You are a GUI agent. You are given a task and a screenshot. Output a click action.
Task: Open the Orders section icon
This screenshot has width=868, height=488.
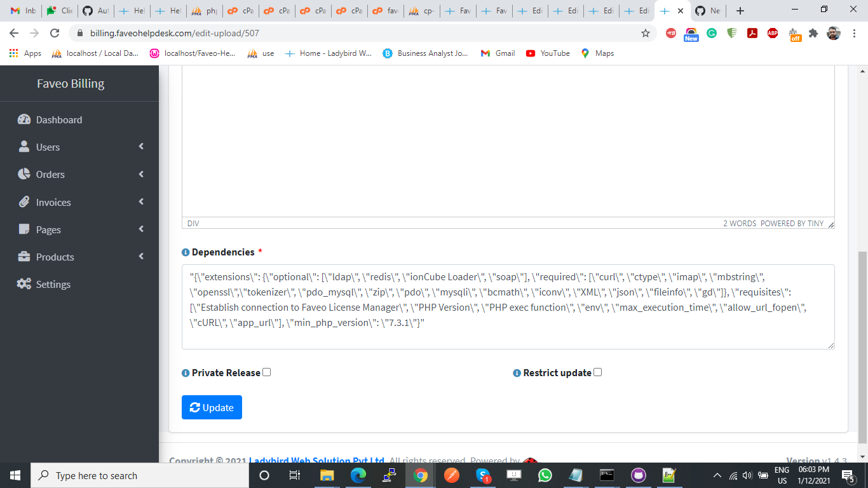click(24, 174)
